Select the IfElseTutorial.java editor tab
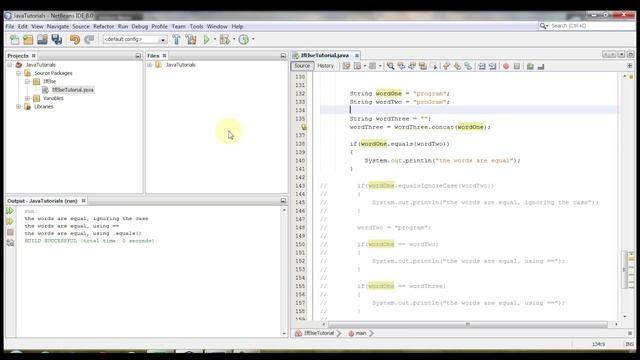Viewport: 640px width, 360px height. 324,55
